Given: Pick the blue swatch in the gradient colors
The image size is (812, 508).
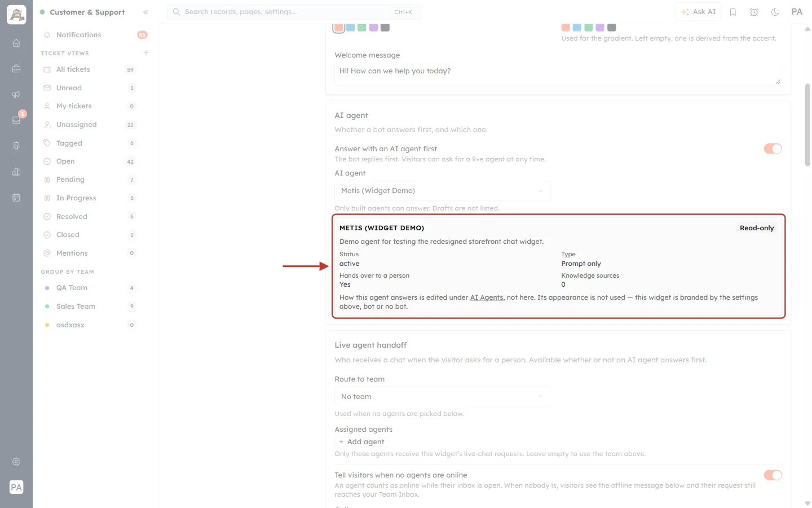Looking at the screenshot, I should pos(577,27).
